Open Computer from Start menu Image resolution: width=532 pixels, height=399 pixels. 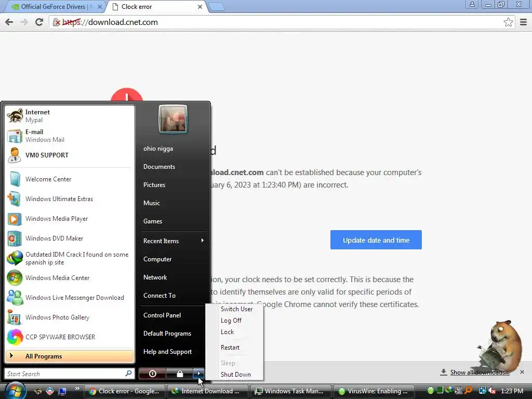pos(157,259)
